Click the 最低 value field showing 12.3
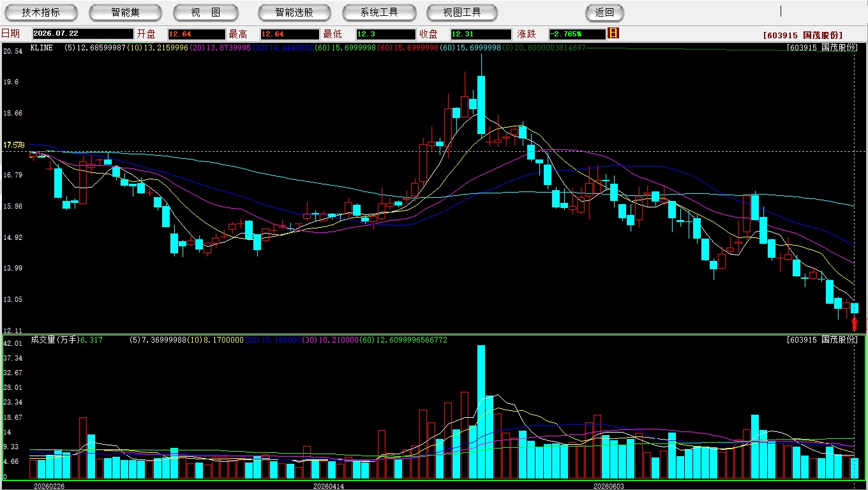Screen dimensions: 868x490 pos(386,34)
